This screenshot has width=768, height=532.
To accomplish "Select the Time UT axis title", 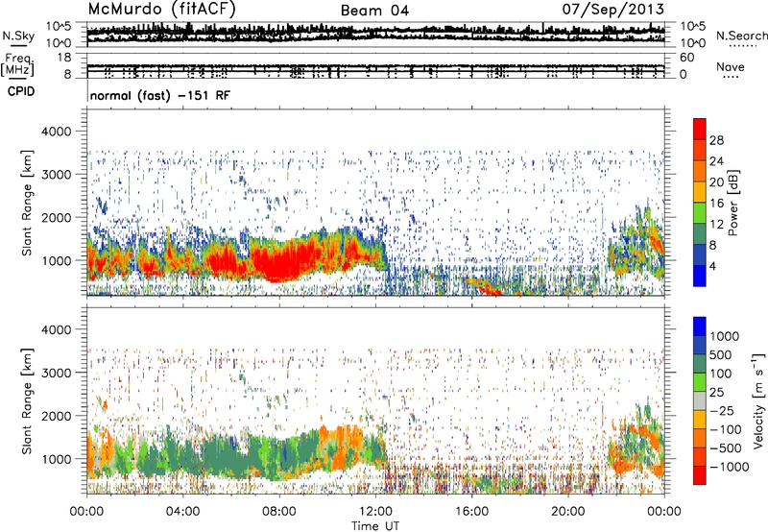I will pyautogui.click(x=375, y=526).
